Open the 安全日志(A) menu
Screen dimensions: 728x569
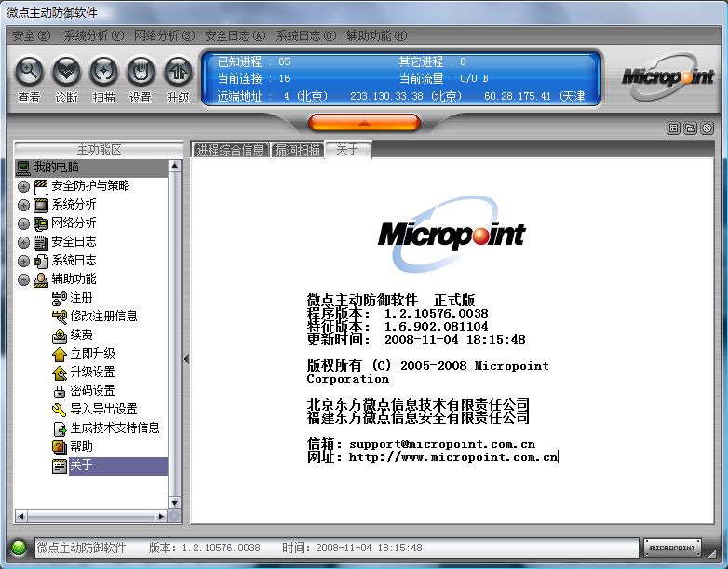coord(236,35)
